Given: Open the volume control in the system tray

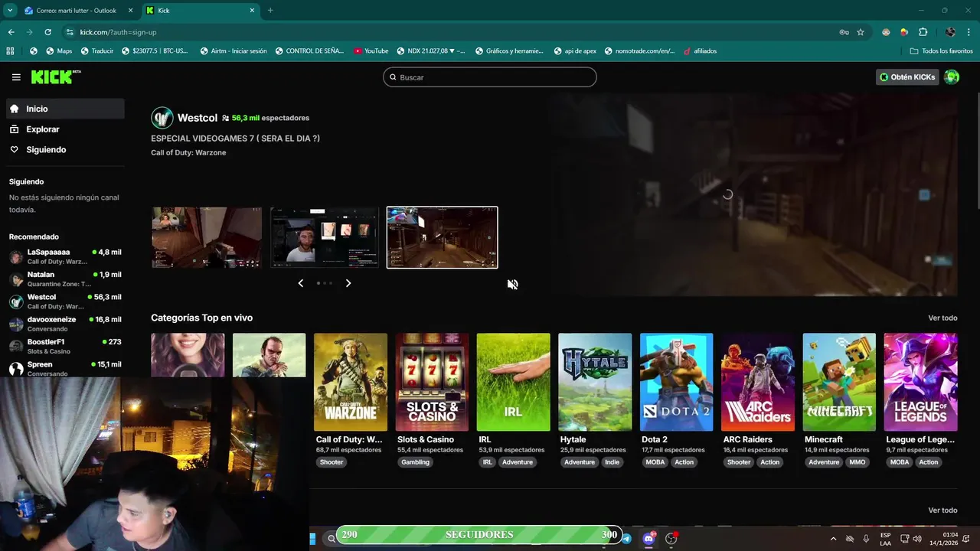Looking at the screenshot, I should click(x=917, y=539).
